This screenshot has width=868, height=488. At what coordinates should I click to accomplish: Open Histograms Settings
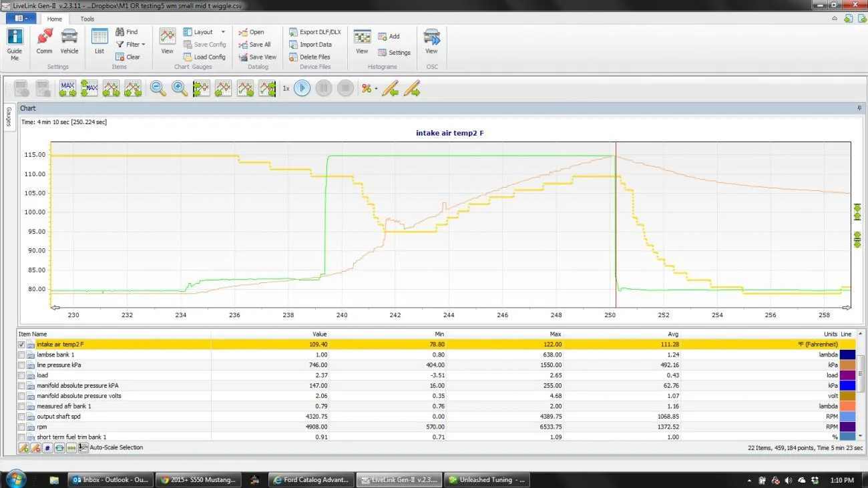(x=394, y=53)
